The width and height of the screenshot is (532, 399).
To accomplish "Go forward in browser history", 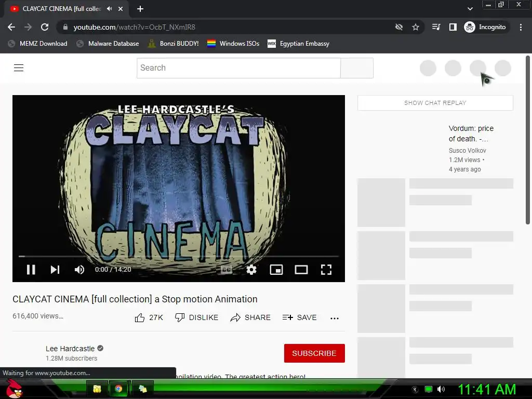I will click(28, 27).
